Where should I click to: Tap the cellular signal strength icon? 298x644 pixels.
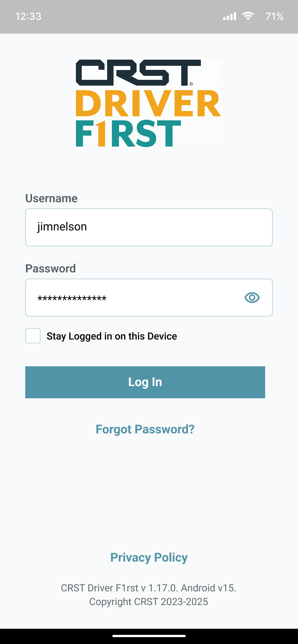pos(228,16)
